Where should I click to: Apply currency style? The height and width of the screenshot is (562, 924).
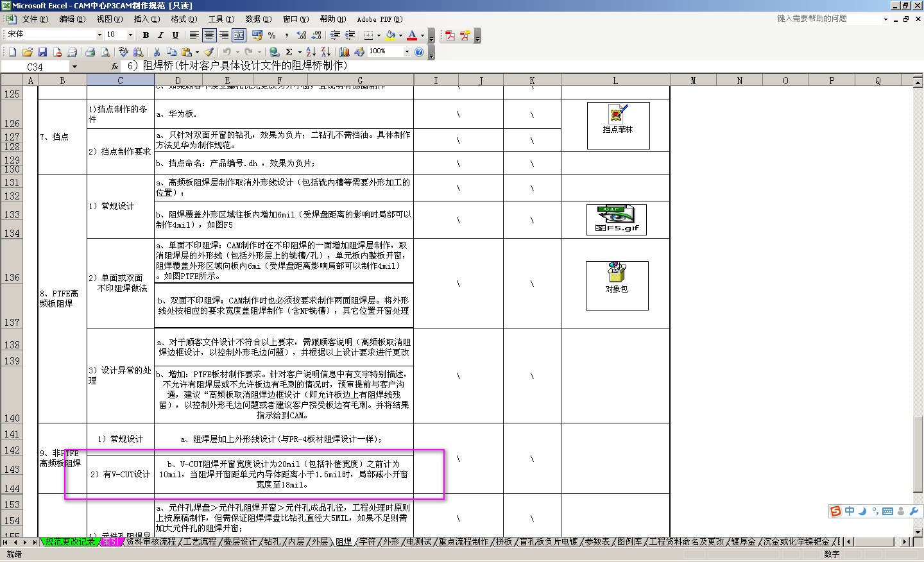(x=257, y=35)
